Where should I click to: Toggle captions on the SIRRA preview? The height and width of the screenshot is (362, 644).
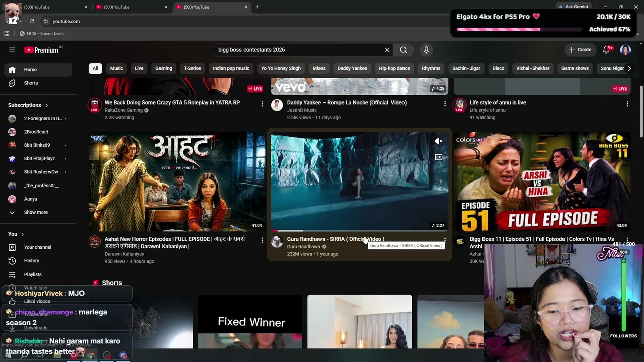click(x=439, y=157)
